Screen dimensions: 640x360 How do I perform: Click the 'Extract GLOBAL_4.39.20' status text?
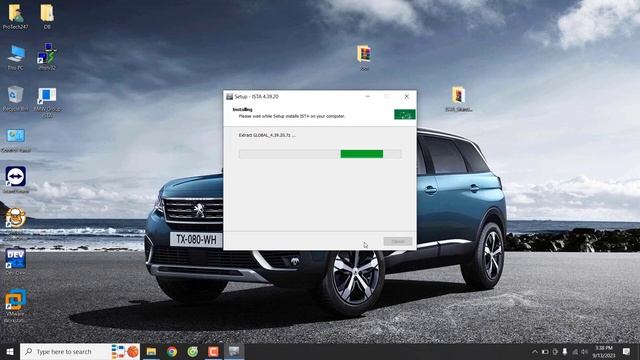pyautogui.click(x=267, y=135)
